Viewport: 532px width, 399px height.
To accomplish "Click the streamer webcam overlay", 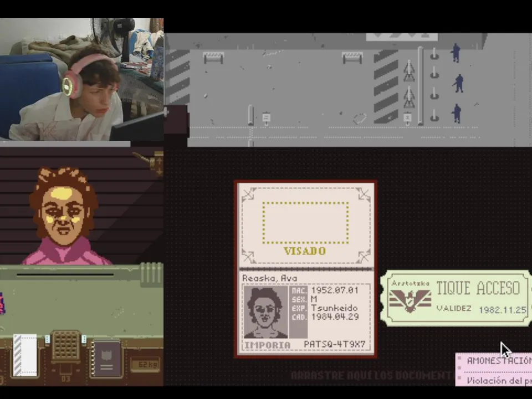I will [81, 79].
